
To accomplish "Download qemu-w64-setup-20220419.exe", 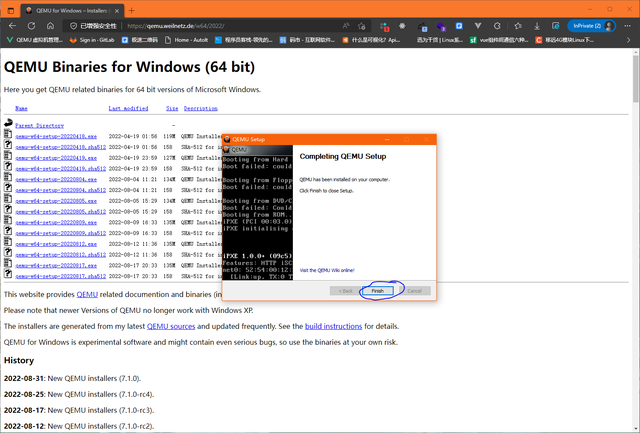I will (56, 158).
